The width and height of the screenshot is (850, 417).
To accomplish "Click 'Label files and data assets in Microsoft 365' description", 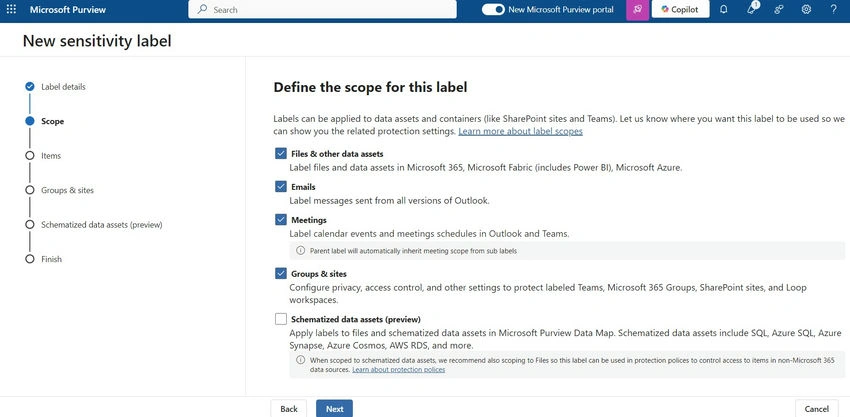I will tap(486, 168).
